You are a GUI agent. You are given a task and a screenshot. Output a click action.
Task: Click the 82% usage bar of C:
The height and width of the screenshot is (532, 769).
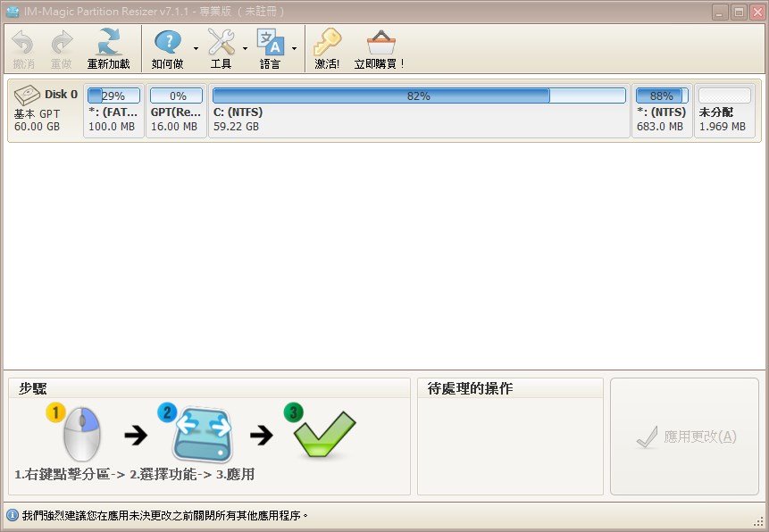tap(419, 96)
